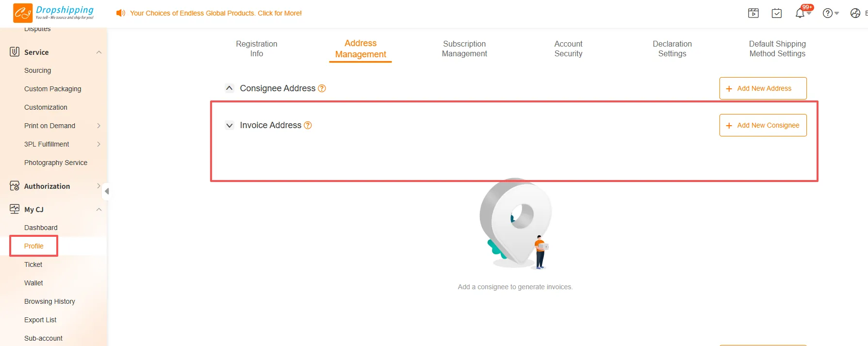Screen dimensions: 868x346
Task: Click the help icon beside Consignee Address
Action: [322, 88]
